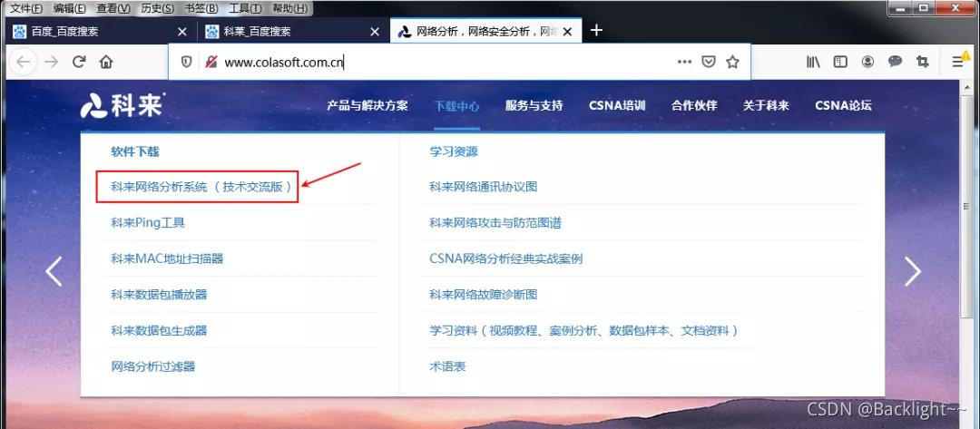980x429 pixels.
Task: Open the Firefox account avatar icon
Action: (x=868, y=62)
